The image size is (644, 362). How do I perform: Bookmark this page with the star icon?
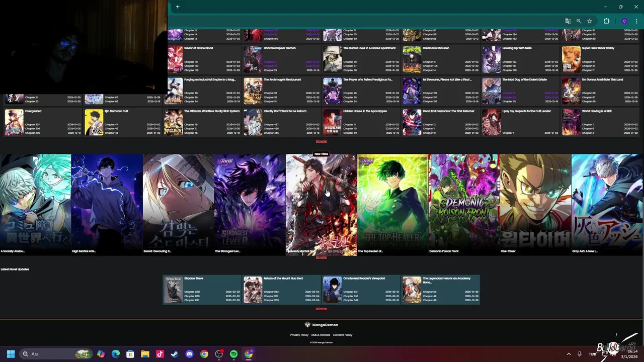pyautogui.click(x=590, y=21)
